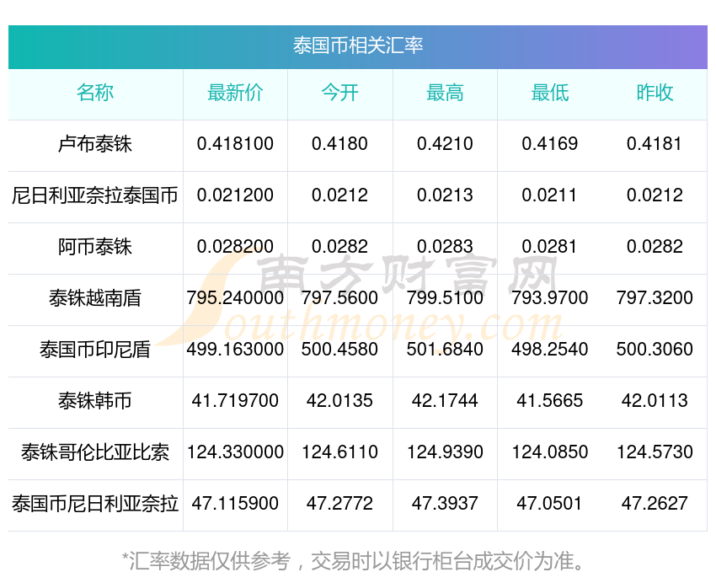The width and height of the screenshot is (716, 588).
Task: Open the 卢布泰铢 currency pair row
Action: [x=357, y=144]
